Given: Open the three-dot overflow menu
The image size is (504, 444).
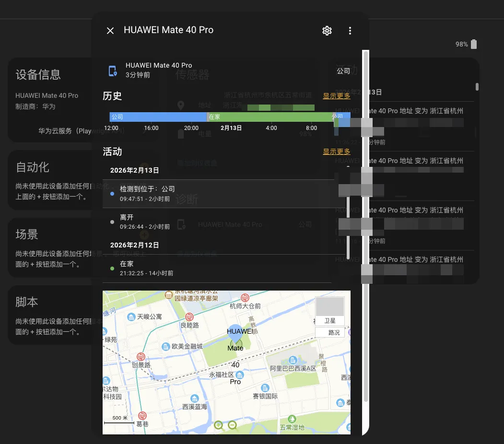Looking at the screenshot, I should click(350, 31).
